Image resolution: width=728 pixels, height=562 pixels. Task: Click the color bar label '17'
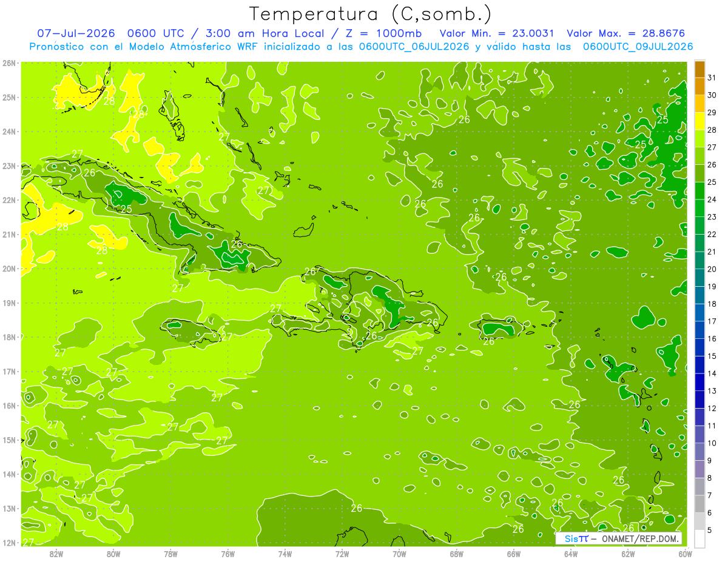(x=712, y=321)
